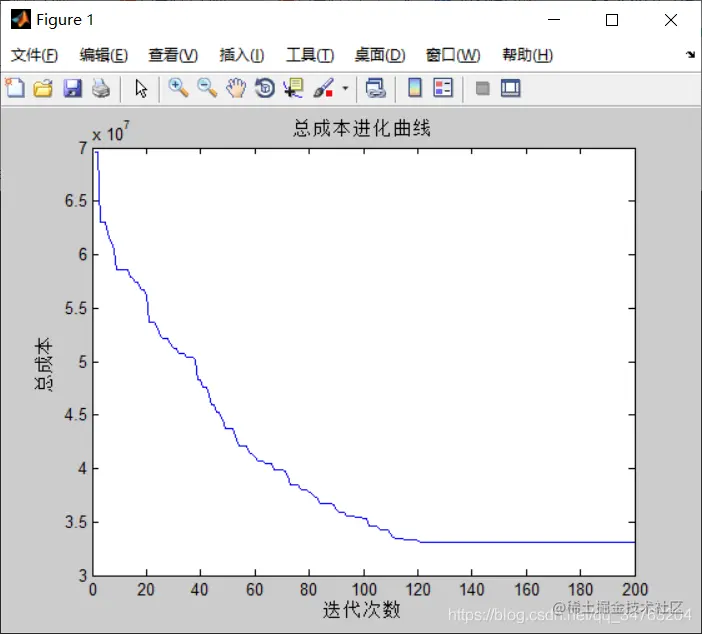Click the x-axis tick label 200

[x=635, y=590]
